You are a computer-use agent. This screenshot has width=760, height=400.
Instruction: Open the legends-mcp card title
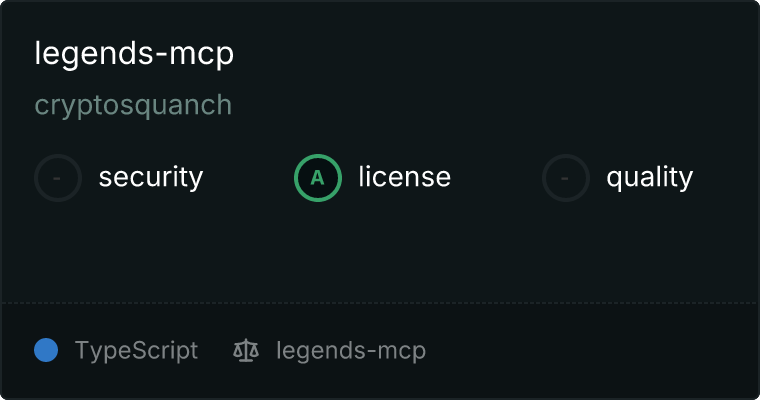(x=134, y=54)
